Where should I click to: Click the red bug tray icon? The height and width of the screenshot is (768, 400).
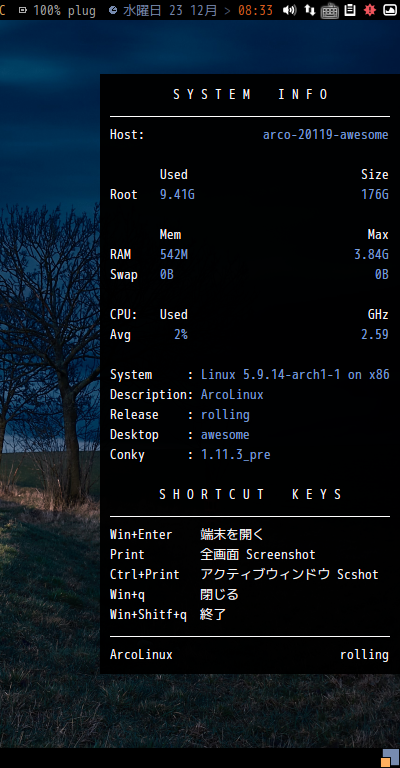370,10
